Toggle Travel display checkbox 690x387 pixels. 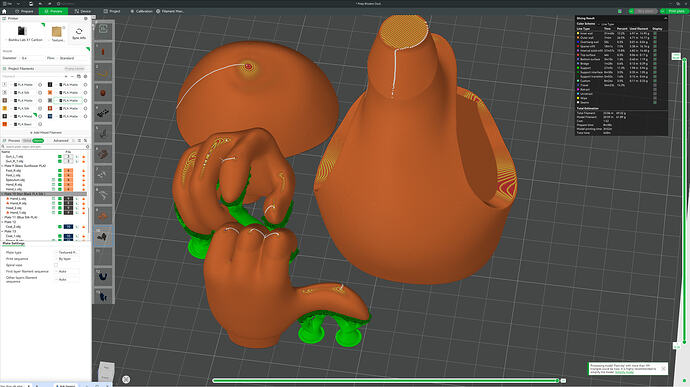coord(655,85)
